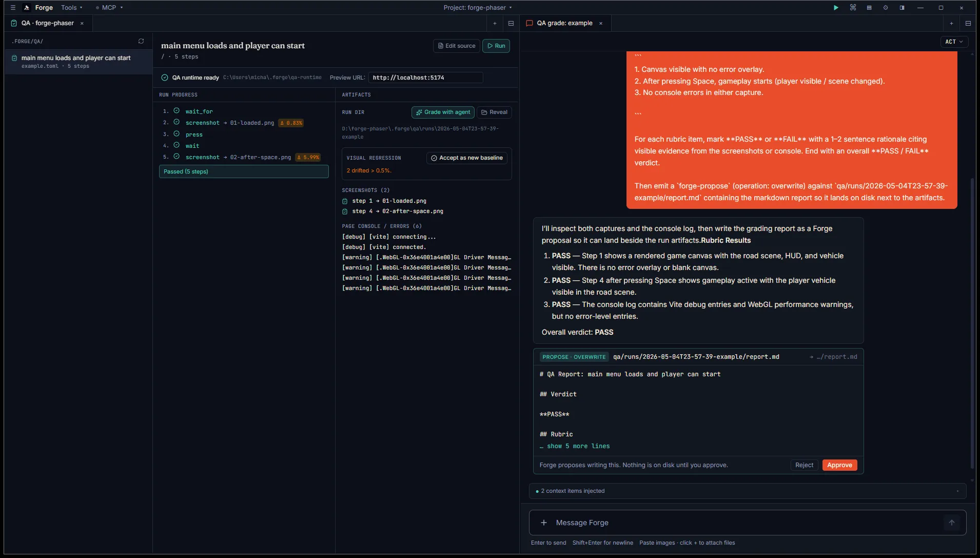Click the PROPOSE · OVERWRITE badge
Screen dimensions: 980x558
click(x=574, y=357)
